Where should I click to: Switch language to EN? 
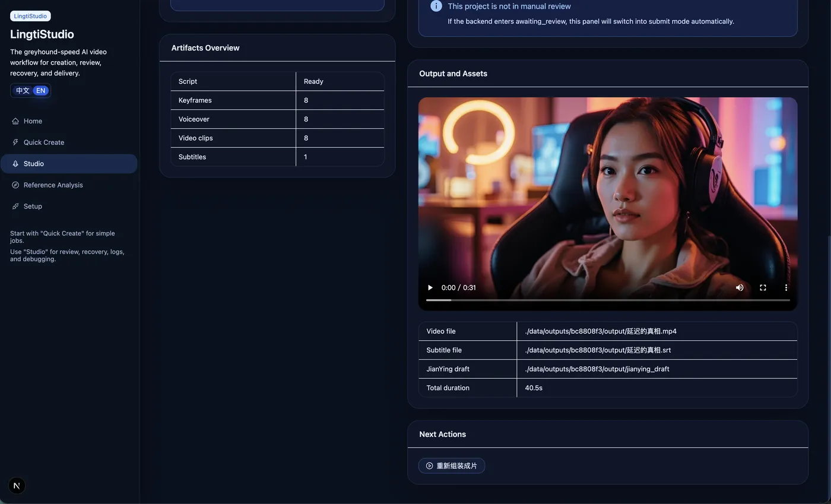click(x=40, y=91)
